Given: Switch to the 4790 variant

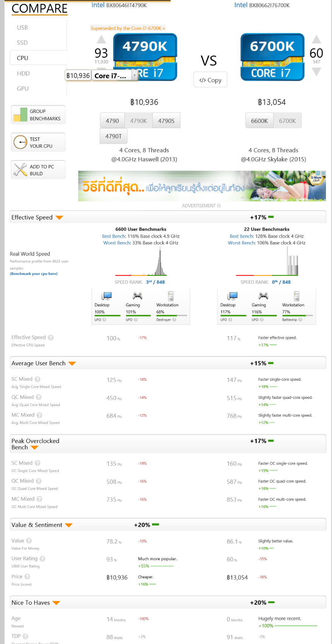Looking at the screenshot, I should tap(112, 121).
